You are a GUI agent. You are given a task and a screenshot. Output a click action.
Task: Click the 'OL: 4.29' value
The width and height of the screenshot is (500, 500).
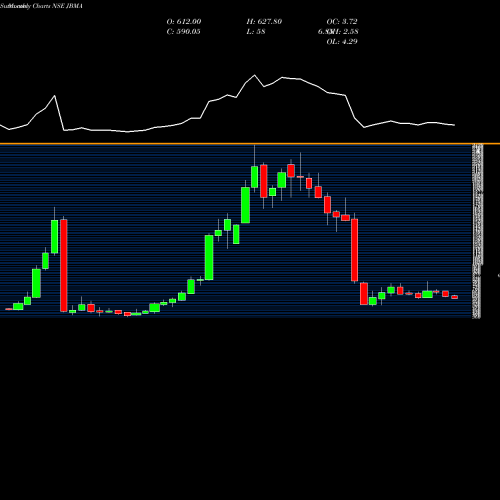(x=342, y=41)
